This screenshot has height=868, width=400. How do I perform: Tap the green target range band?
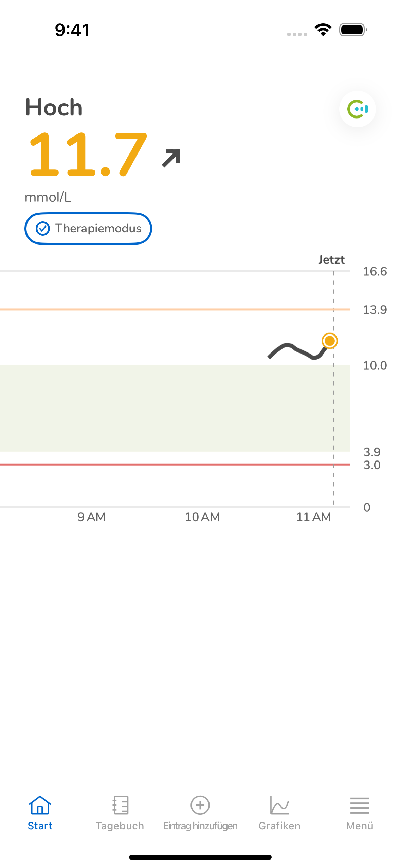pyautogui.click(x=175, y=408)
